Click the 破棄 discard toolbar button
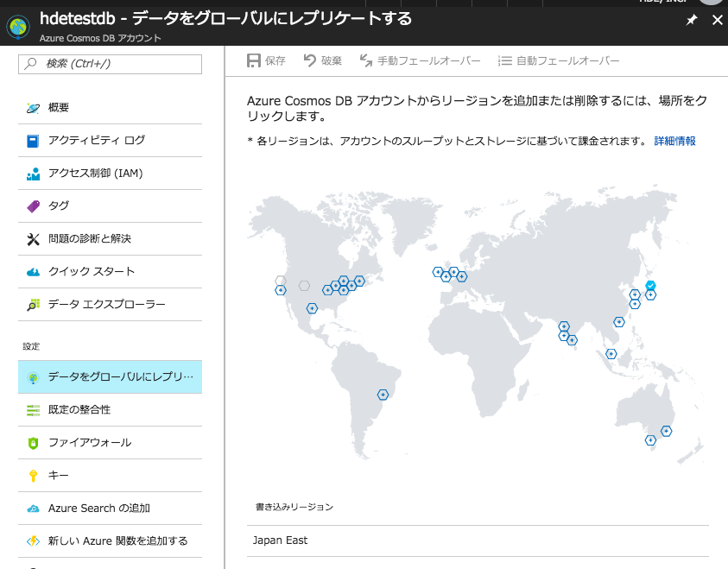728x569 pixels. click(323, 60)
